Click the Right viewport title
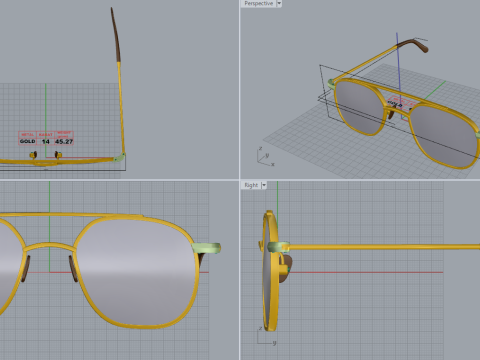This screenshot has width=480, height=360. coord(251,185)
